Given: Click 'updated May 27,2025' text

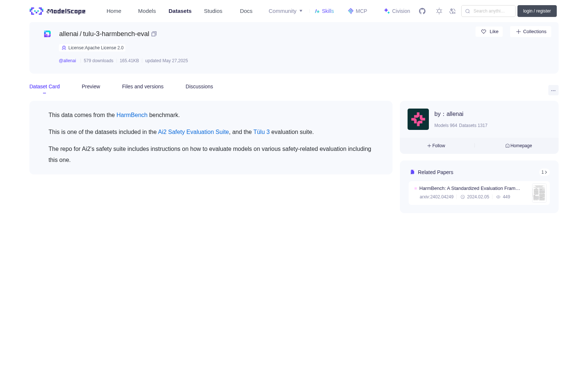Looking at the screenshot, I should pyautogui.click(x=166, y=61).
